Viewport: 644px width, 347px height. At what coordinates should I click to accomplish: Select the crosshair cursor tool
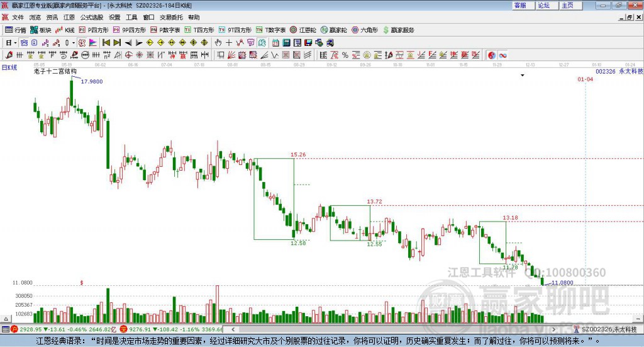pos(229,43)
